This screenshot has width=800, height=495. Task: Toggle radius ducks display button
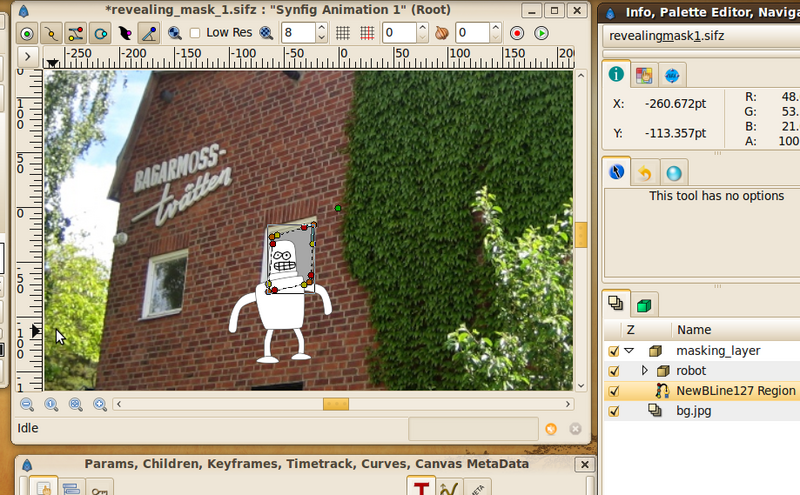click(100, 34)
